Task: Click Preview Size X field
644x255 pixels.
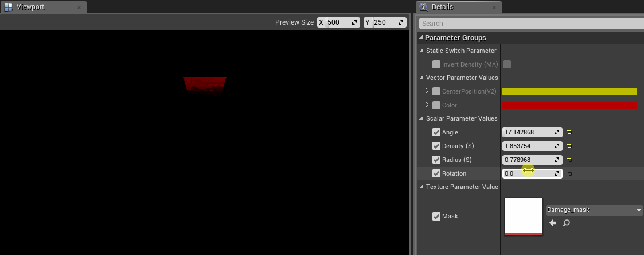Action: click(338, 22)
